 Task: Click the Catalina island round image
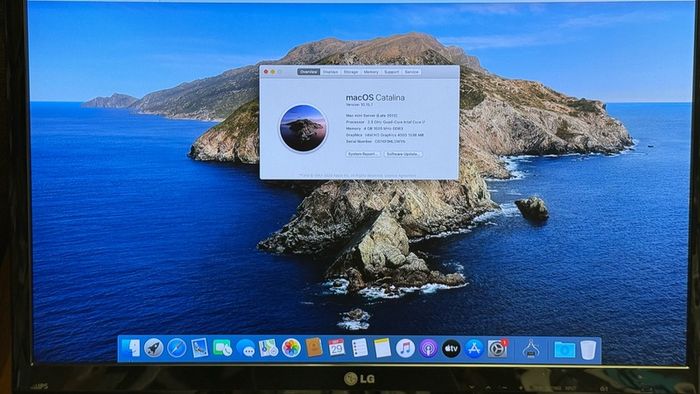(x=304, y=129)
